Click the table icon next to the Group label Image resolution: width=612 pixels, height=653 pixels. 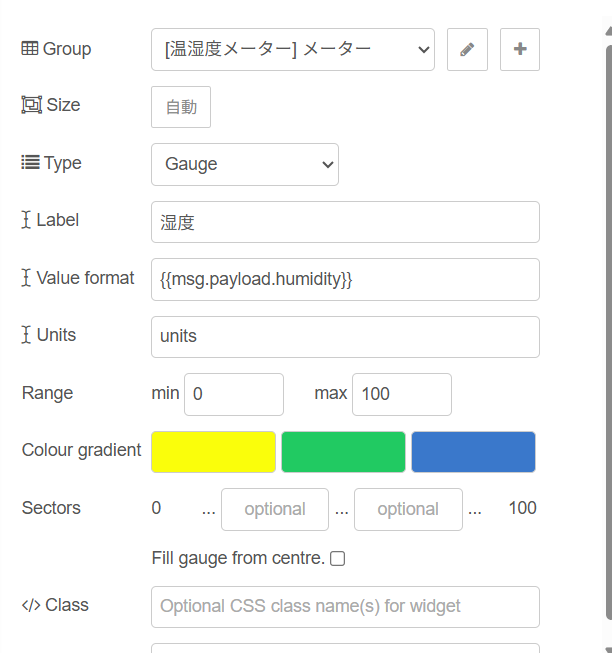pyautogui.click(x=30, y=49)
